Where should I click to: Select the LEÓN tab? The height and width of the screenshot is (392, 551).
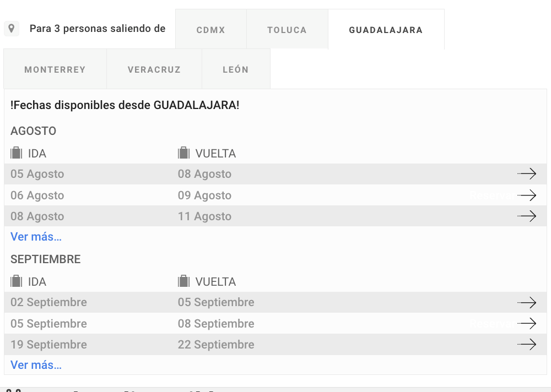coord(236,69)
